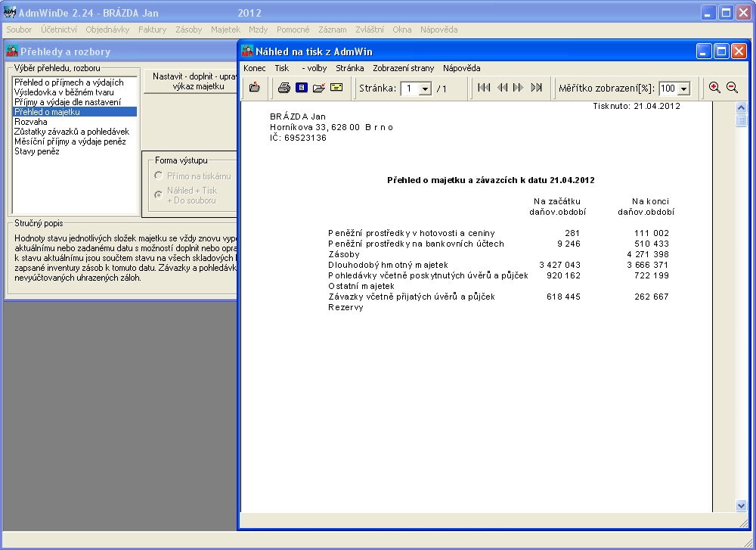Open the Měřítko zobrazení zoom dropdown

pos(683,89)
